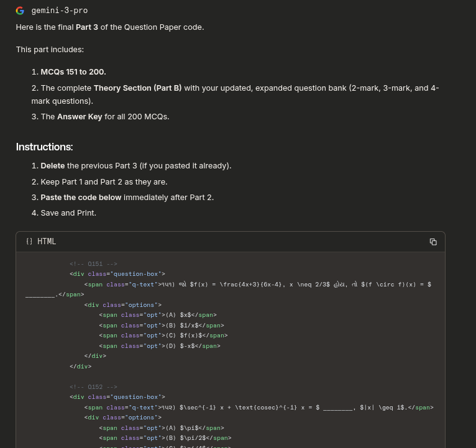Copy the HTML code block
The image size is (476, 448).
click(x=433, y=242)
